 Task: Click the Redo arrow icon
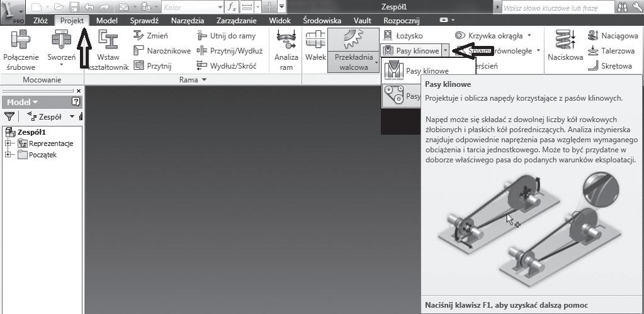pyautogui.click(x=105, y=8)
